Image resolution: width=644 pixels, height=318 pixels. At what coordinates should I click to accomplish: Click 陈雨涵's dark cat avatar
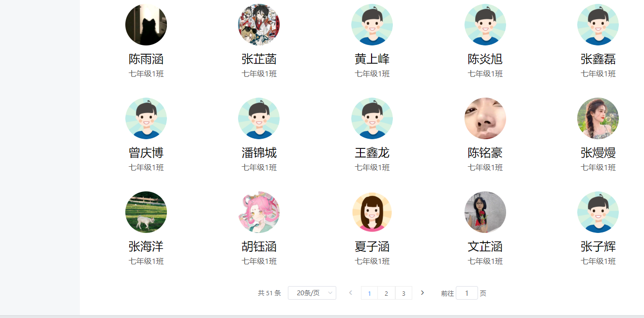click(x=146, y=25)
